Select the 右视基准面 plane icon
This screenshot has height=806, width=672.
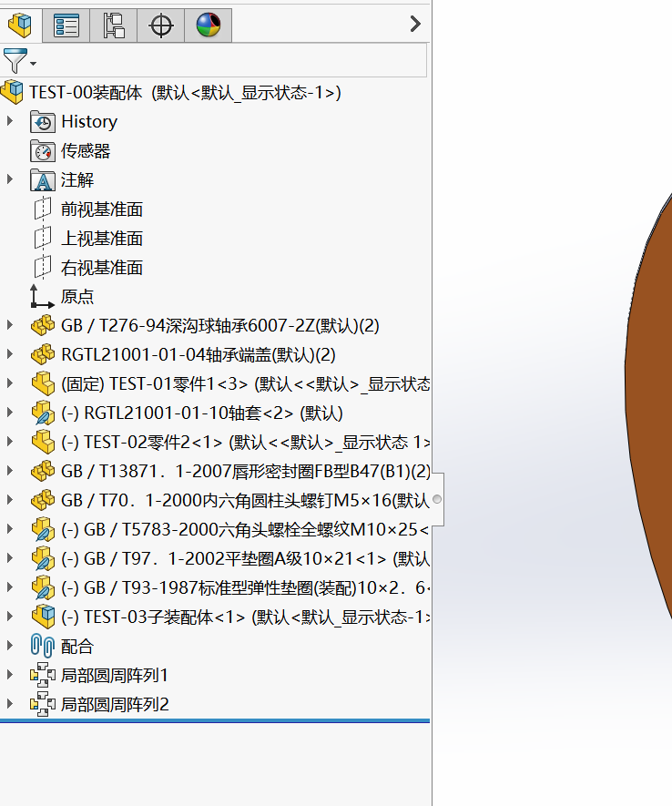[43, 267]
